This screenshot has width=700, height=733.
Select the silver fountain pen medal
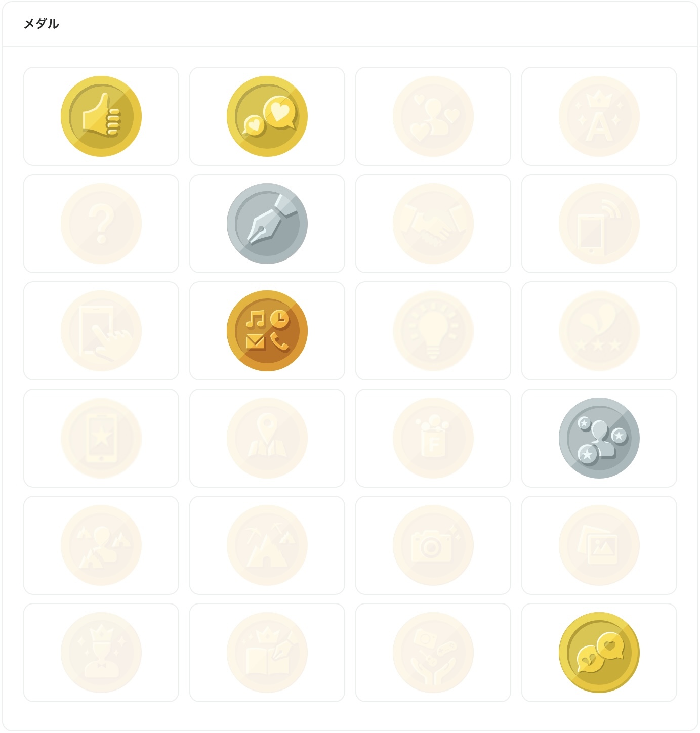267,224
